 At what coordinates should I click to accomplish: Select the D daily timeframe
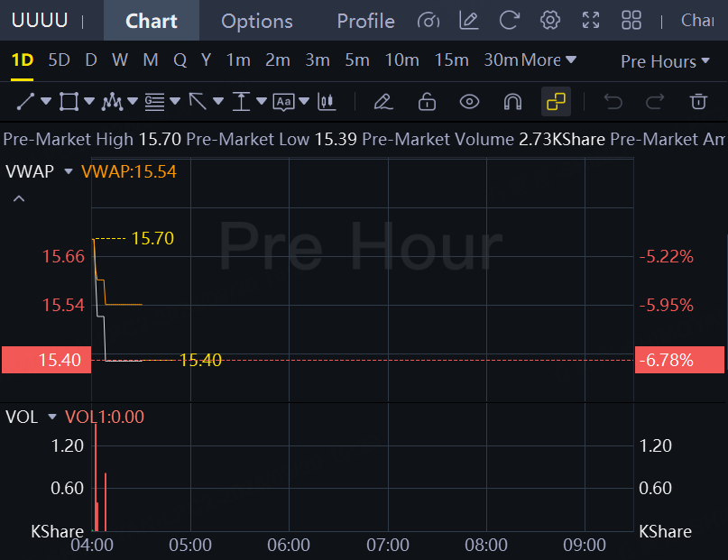pyautogui.click(x=91, y=60)
